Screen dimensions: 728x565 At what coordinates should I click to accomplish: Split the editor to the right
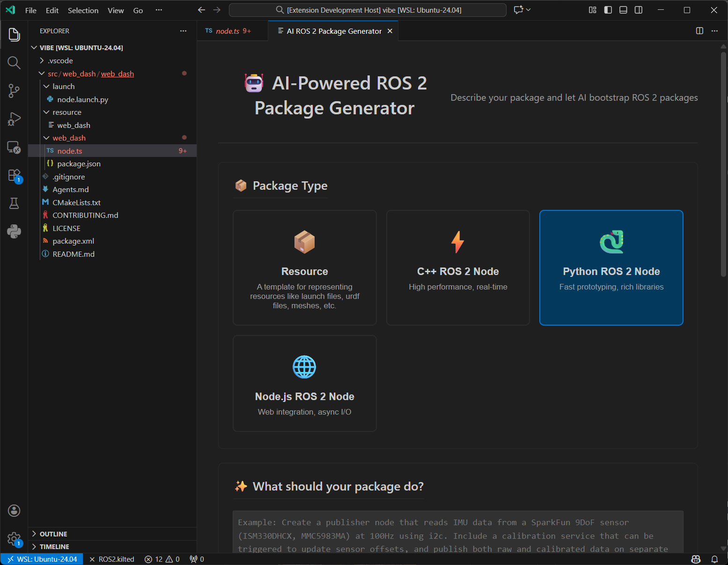click(x=699, y=31)
